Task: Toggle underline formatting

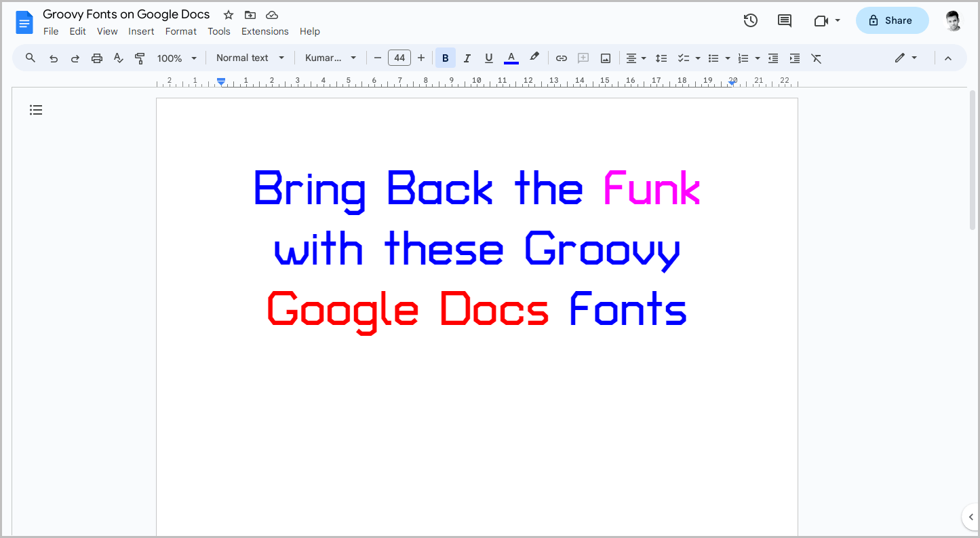Action: click(488, 58)
